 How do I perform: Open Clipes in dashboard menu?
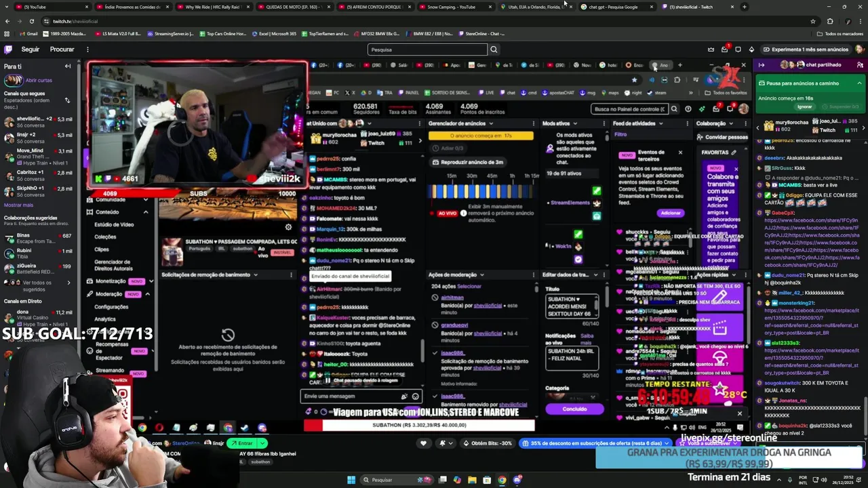point(101,249)
